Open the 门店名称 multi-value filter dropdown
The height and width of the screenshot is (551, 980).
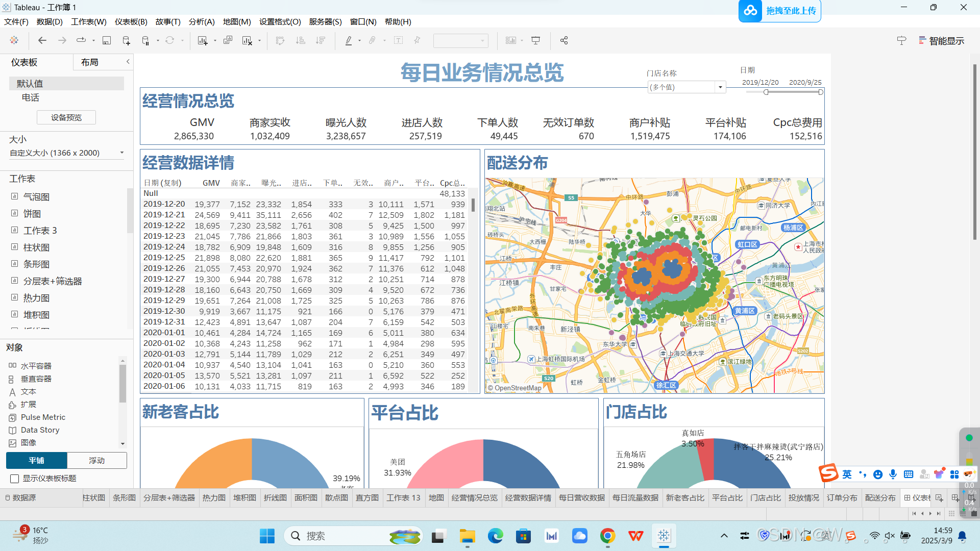tap(720, 87)
